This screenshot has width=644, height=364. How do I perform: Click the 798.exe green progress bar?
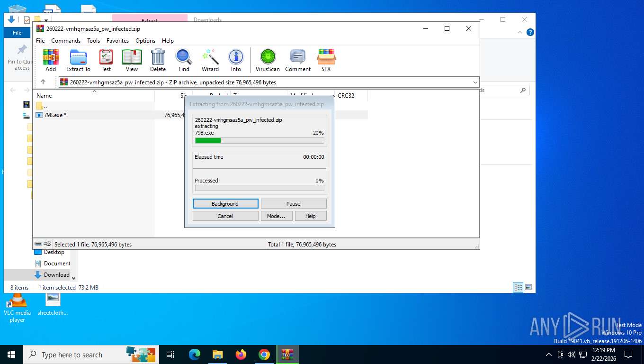[259, 141]
